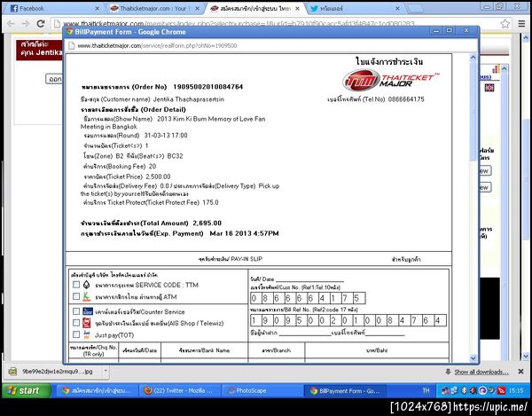
Task: Click the popup address bar URL
Action: 157,45
